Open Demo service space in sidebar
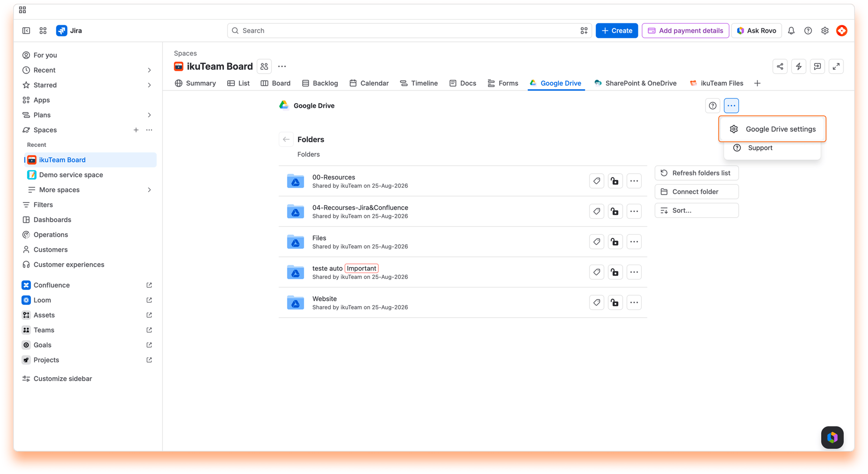The height and width of the screenshot is (474, 868). point(90,175)
